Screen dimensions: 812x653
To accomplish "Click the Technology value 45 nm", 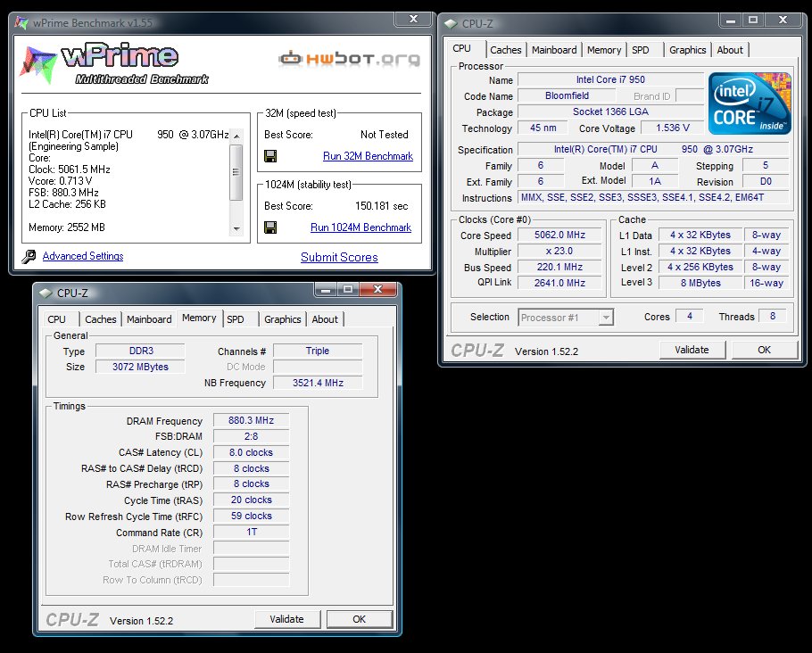I will [543, 128].
